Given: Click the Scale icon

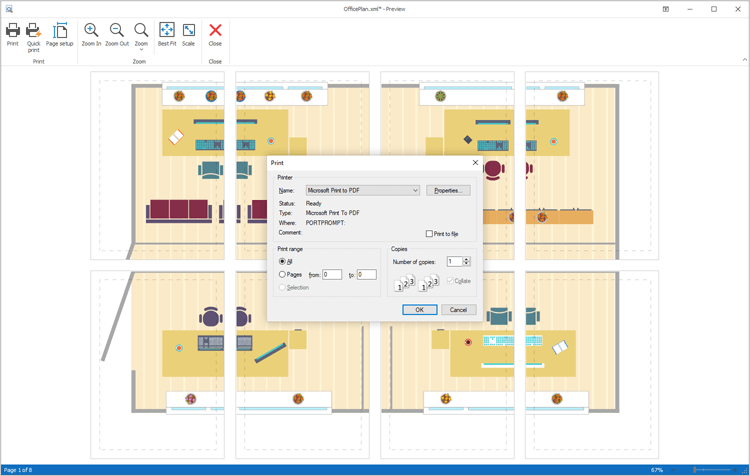Looking at the screenshot, I should point(189,33).
